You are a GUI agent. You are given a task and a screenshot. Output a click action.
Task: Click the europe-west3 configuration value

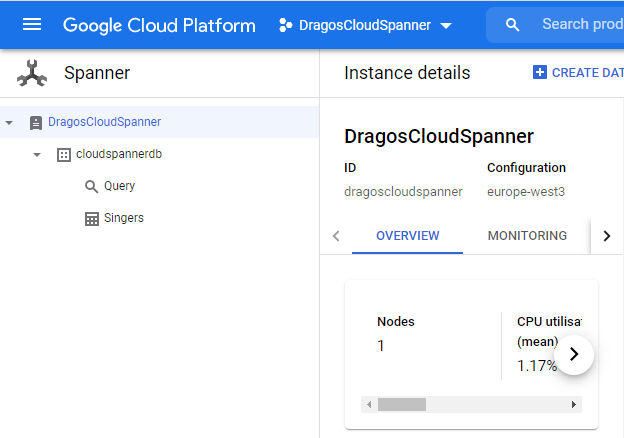pos(526,192)
